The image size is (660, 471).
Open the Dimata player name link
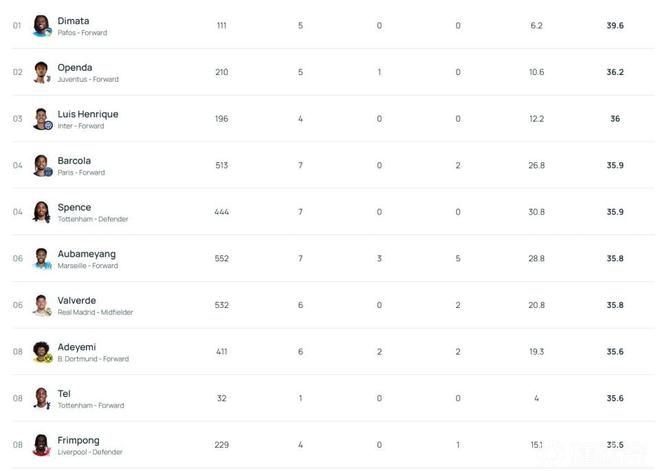pos(73,21)
